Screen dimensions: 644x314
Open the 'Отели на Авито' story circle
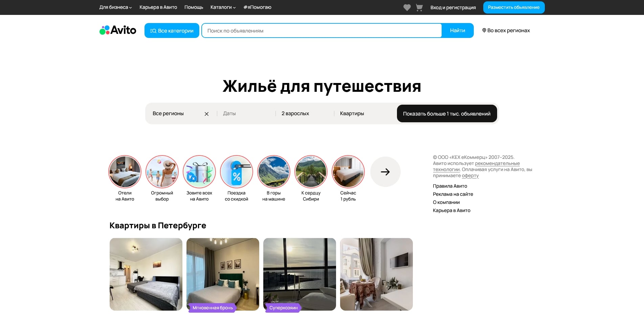(125, 172)
